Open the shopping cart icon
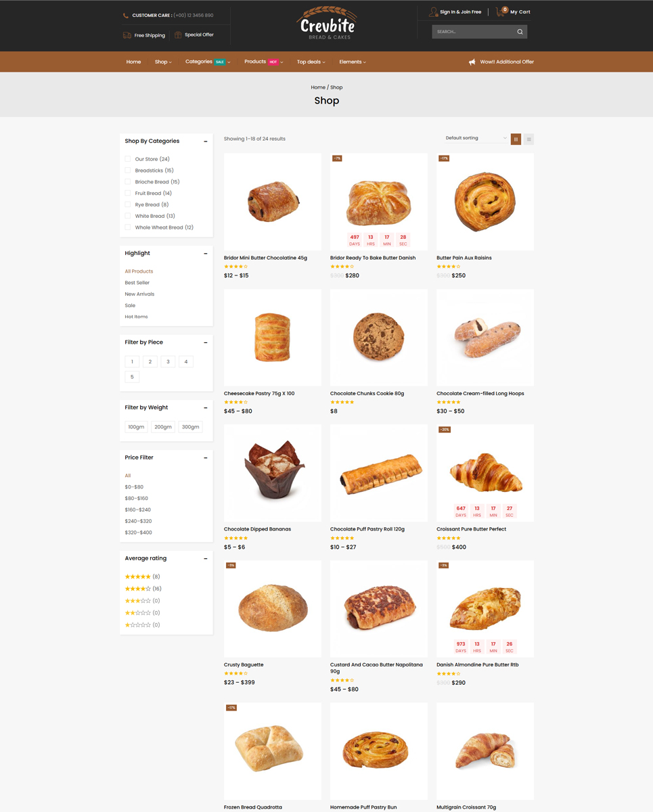Viewport: 653px width, 812px height. (x=501, y=12)
